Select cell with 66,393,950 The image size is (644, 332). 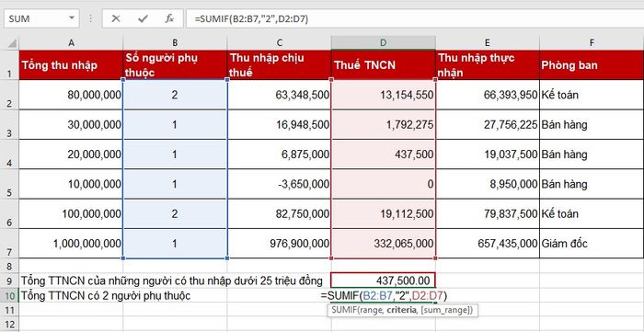pyautogui.click(x=488, y=95)
